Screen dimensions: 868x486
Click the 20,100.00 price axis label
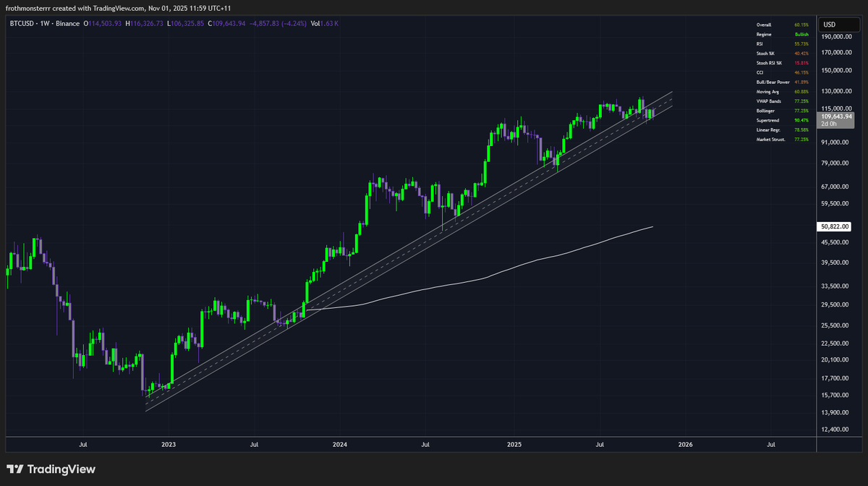(x=836, y=360)
